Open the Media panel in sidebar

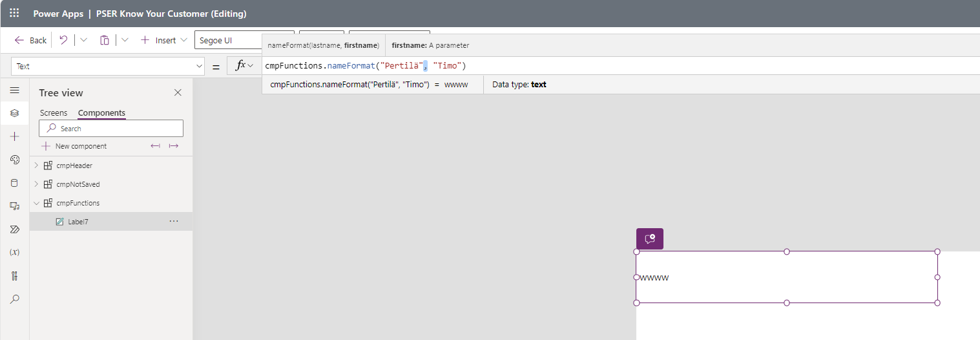point(15,206)
